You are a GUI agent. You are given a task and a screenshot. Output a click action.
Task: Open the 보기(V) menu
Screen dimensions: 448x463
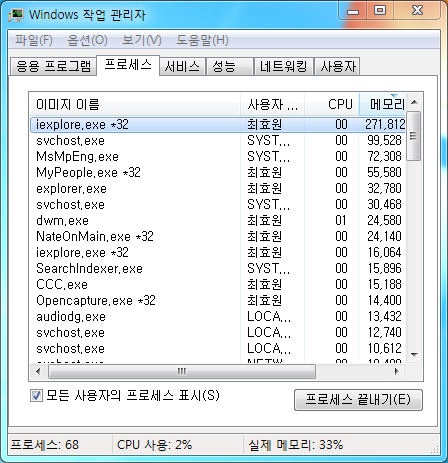click(142, 40)
